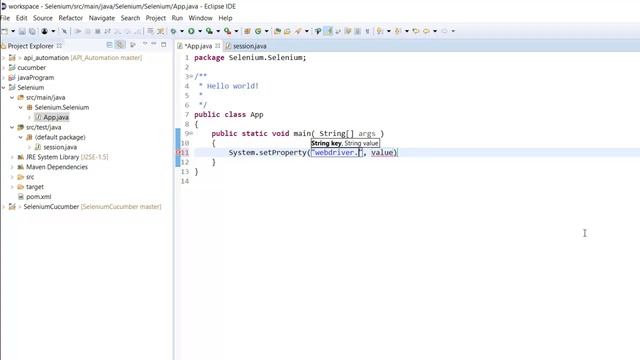640x360 pixels.
Task: Toggle Show Whitespace Characters in the toolbar
Action: point(367,31)
